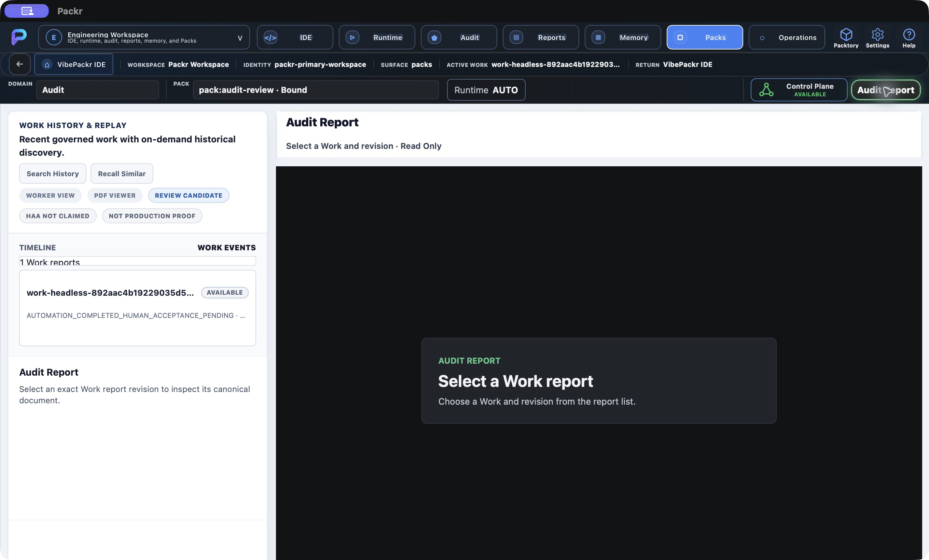Toggle the PDF VIEWER chip
The height and width of the screenshot is (560, 929).
(x=115, y=195)
